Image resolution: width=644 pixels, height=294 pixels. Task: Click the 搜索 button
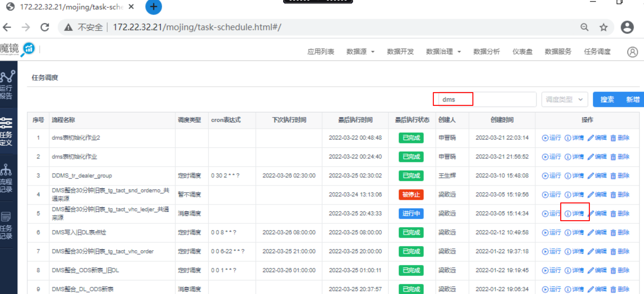(607, 99)
